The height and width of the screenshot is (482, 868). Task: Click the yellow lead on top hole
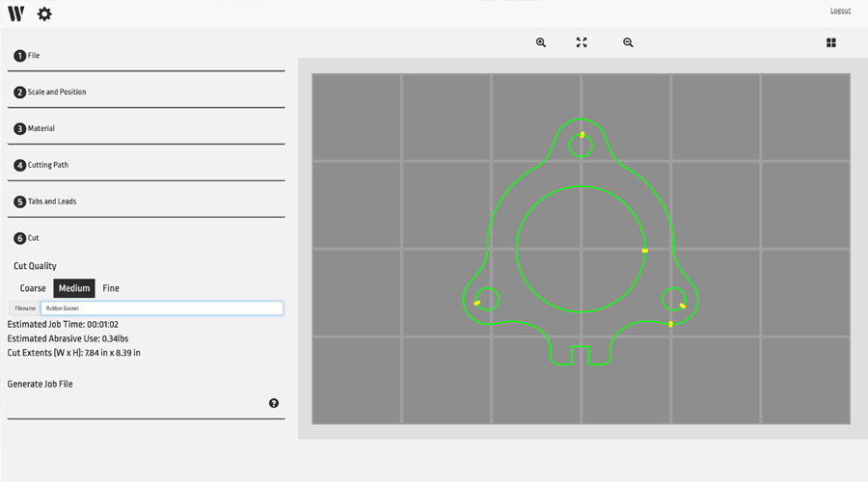pos(583,134)
